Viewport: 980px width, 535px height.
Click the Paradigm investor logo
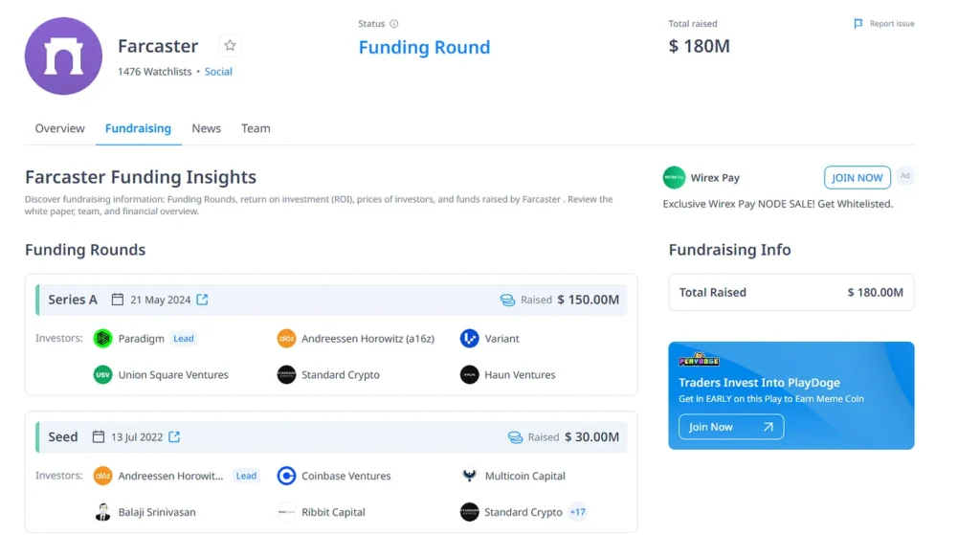coord(103,339)
